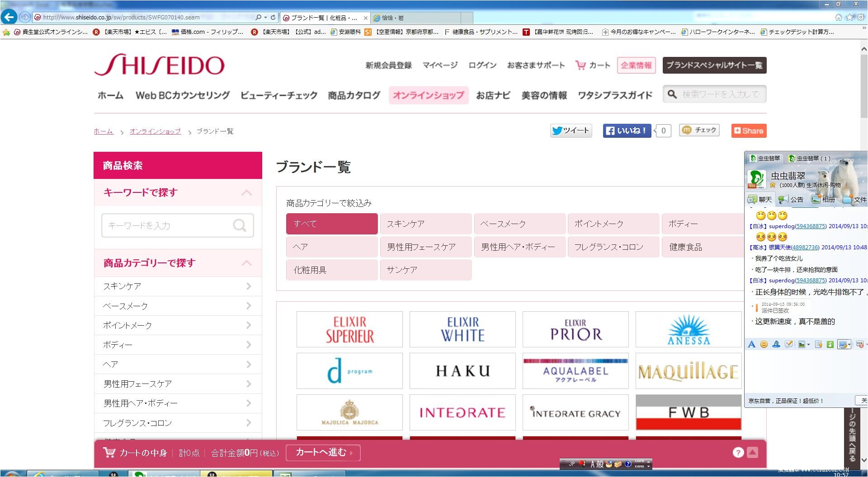Open the browser settings gear icon
This screenshot has height=477, width=868.
(x=861, y=17)
